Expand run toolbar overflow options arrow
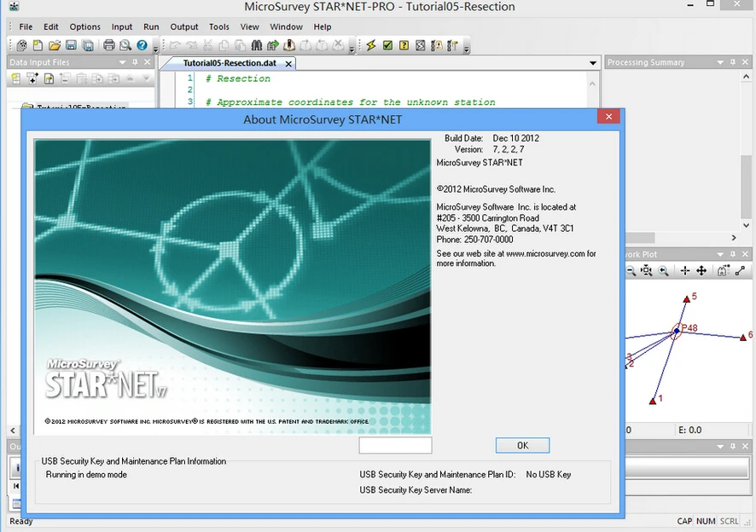Viewport: 756px width, 532px height. 466,48
